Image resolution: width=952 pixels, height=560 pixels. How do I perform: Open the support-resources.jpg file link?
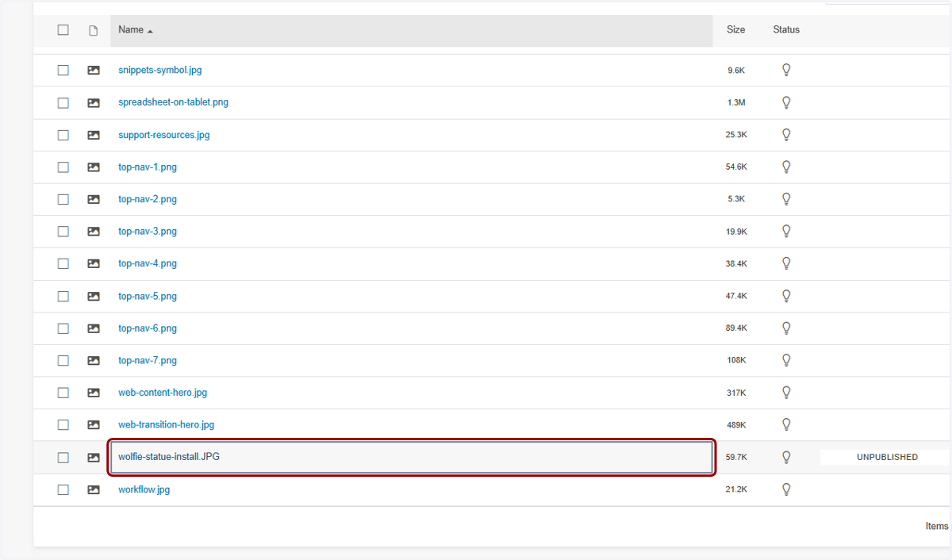[x=164, y=135]
